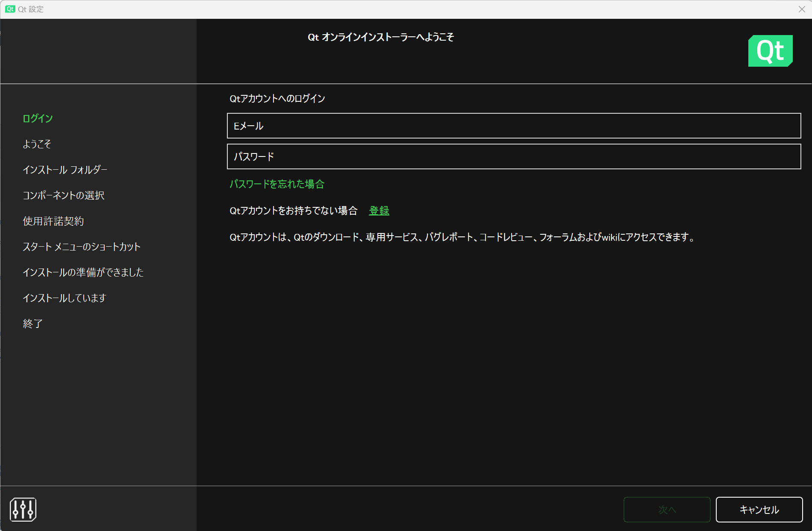Select 終了 step in the sidebar
Viewport: 812px width, 531px height.
click(x=33, y=324)
